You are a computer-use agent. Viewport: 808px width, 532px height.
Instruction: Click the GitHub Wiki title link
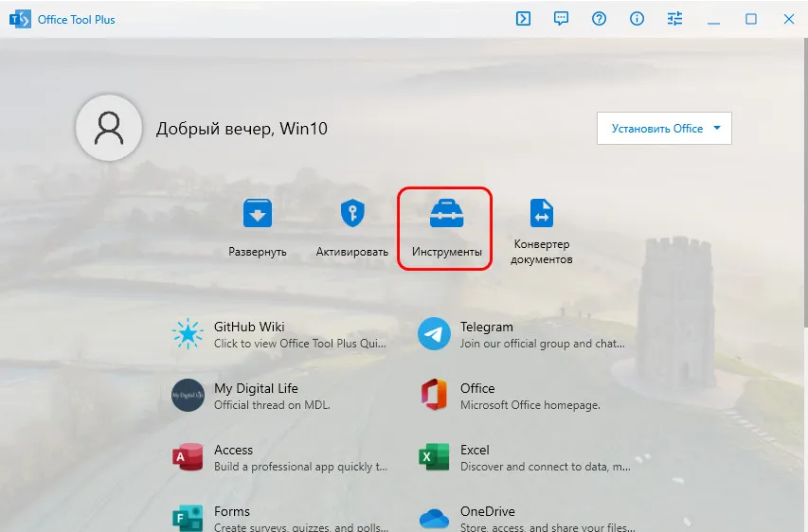coord(249,327)
